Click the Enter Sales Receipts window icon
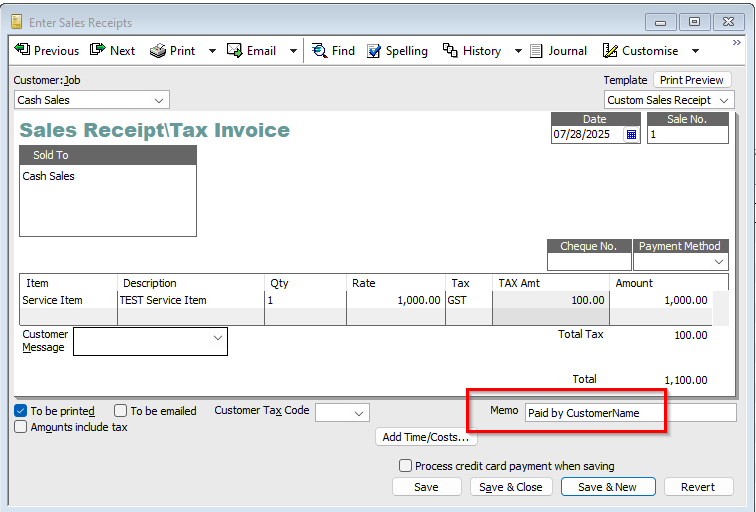 pyautogui.click(x=17, y=22)
